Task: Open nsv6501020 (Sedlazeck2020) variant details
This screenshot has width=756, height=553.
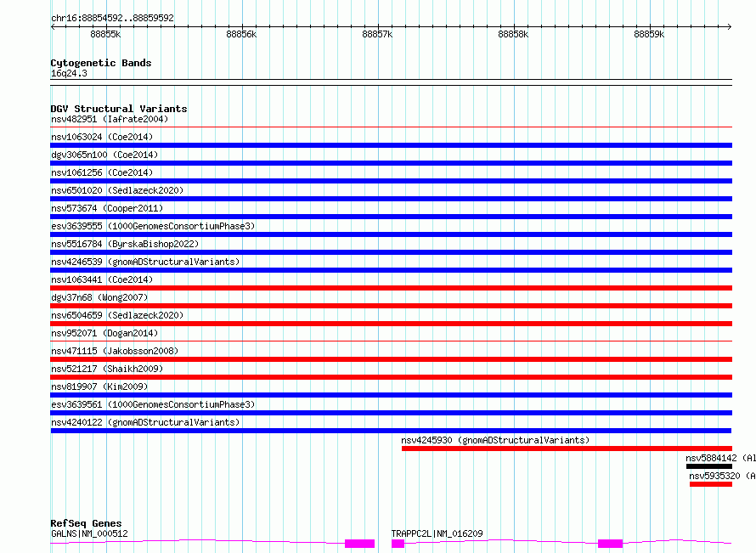Action: click(x=117, y=190)
